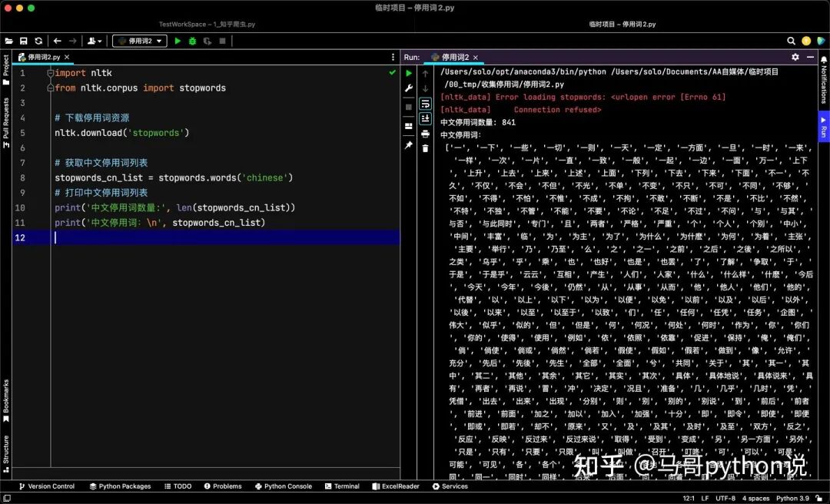Toggle pin tab in the Run panel
The width and height of the screenshot is (830, 504).
(409, 145)
